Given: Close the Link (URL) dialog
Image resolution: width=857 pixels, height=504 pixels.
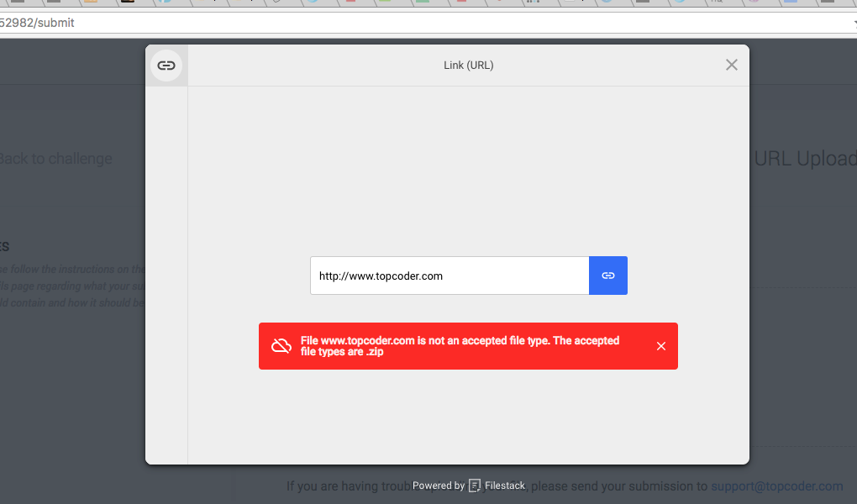Looking at the screenshot, I should [731, 65].
